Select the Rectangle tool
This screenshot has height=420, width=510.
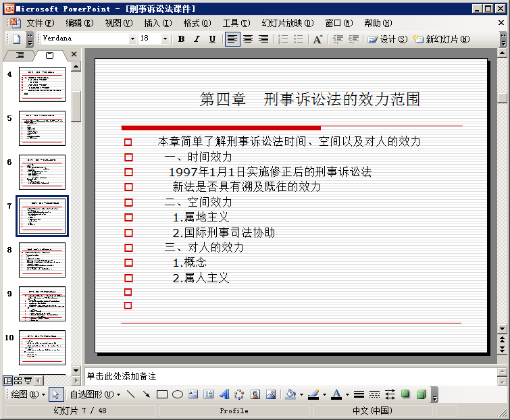(x=162, y=394)
